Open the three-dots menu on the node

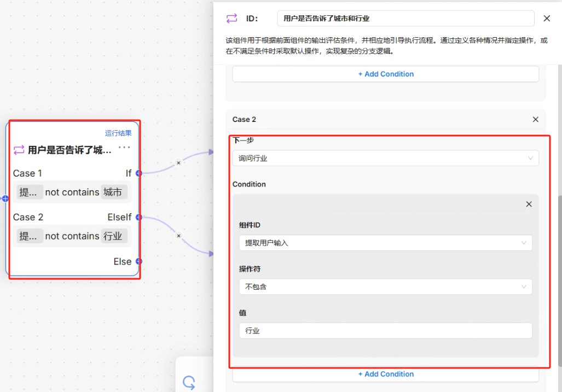click(125, 148)
